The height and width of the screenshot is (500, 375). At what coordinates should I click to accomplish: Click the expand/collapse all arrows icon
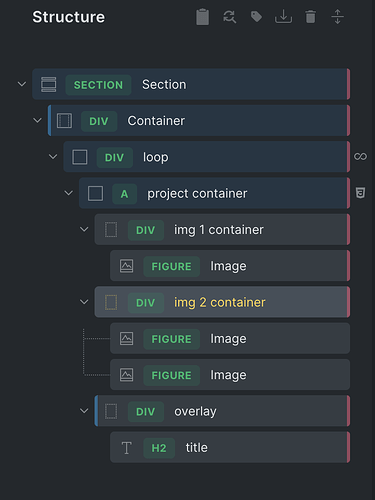coord(337,17)
